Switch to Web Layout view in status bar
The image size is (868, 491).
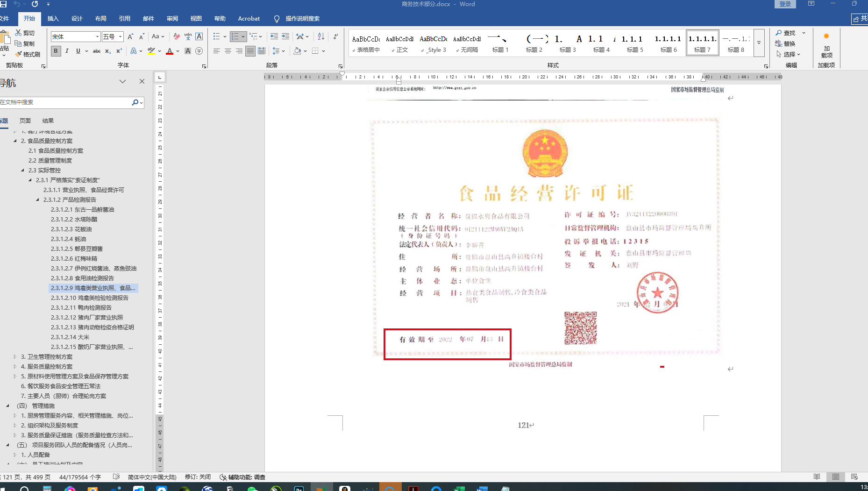tap(854, 477)
